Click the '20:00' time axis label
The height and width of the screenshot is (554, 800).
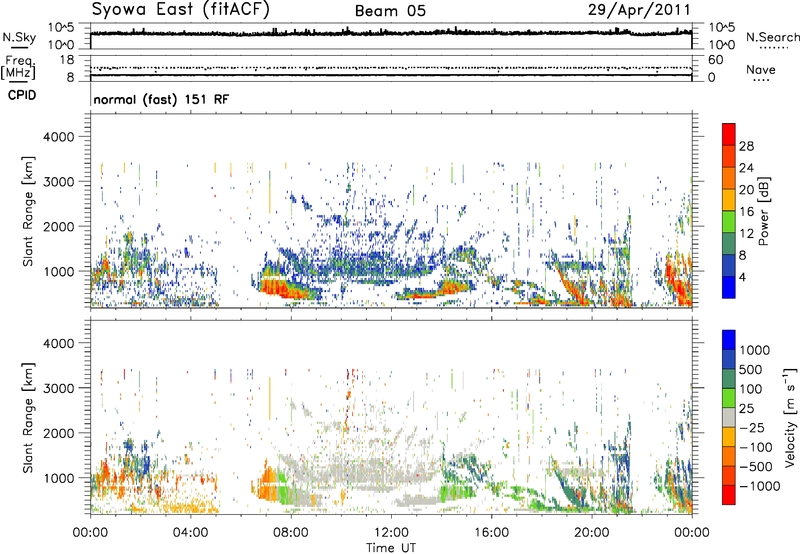point(592,532)
